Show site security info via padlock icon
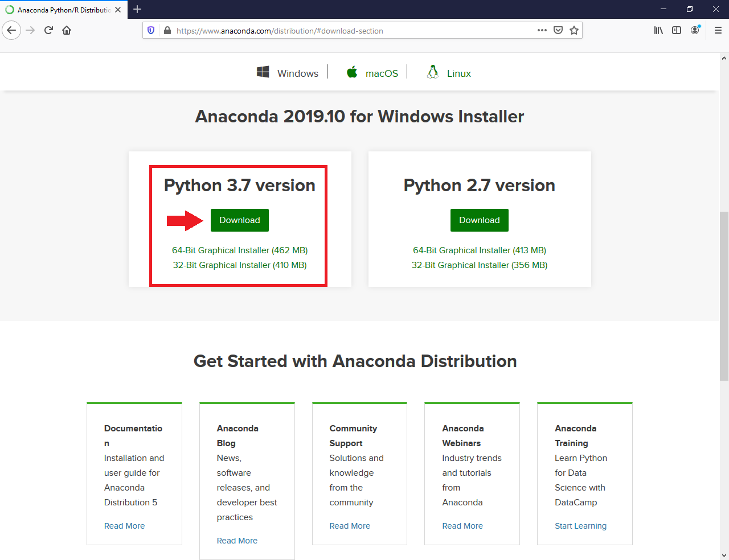The height and width of the screenshot is (560, 729). coord(167,31)
